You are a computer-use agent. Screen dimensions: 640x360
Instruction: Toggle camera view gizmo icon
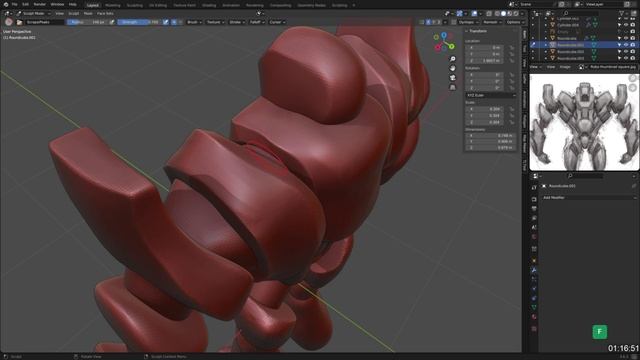tap(453, 78)
